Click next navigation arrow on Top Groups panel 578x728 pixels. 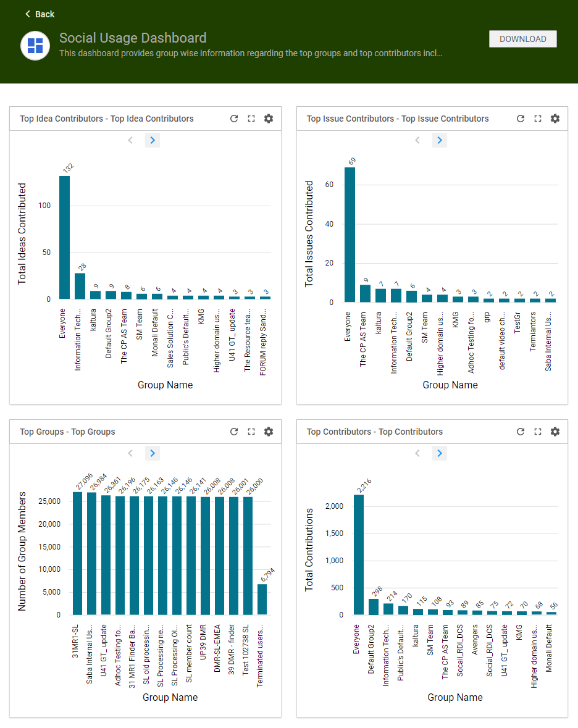click(x=153, y=453)
